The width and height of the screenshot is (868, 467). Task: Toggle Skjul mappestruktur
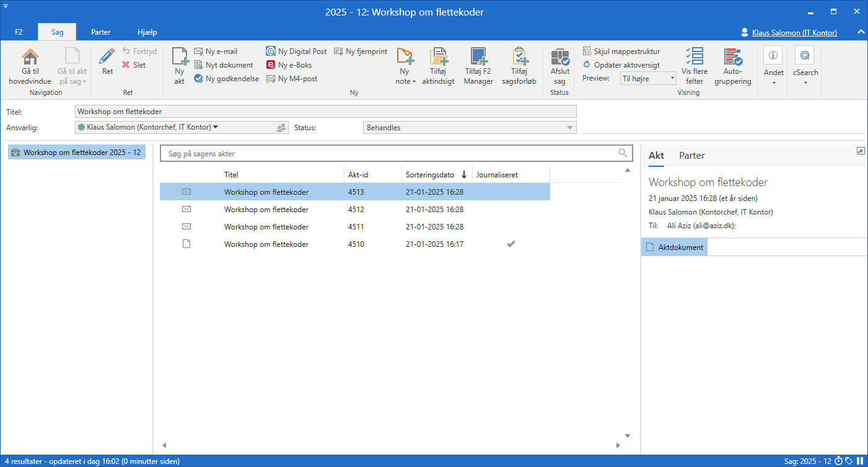[621, 51]
